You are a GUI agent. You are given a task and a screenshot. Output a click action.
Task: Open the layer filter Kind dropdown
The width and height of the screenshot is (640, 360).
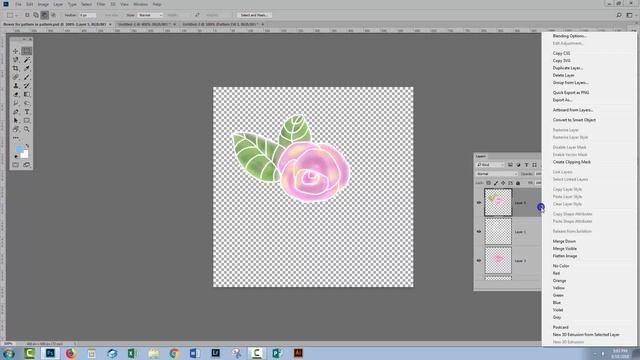[491, 165]
